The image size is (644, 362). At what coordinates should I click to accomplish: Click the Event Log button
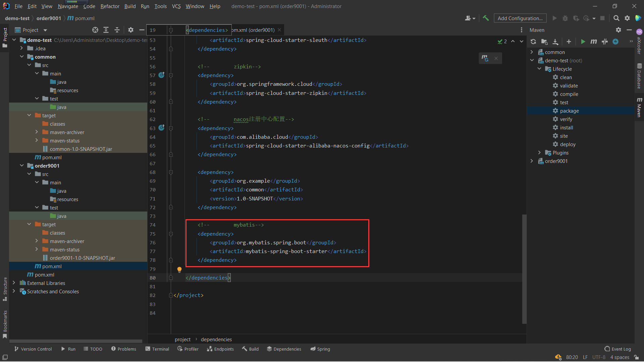tap(618, 349)
